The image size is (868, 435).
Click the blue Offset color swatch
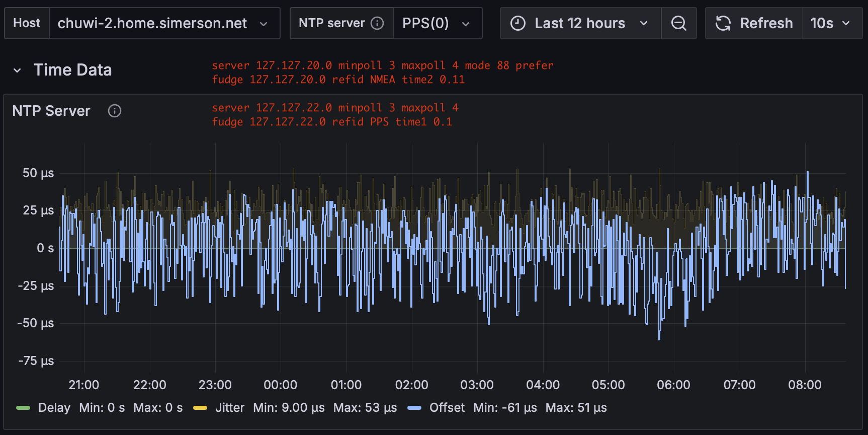point(414,408)
